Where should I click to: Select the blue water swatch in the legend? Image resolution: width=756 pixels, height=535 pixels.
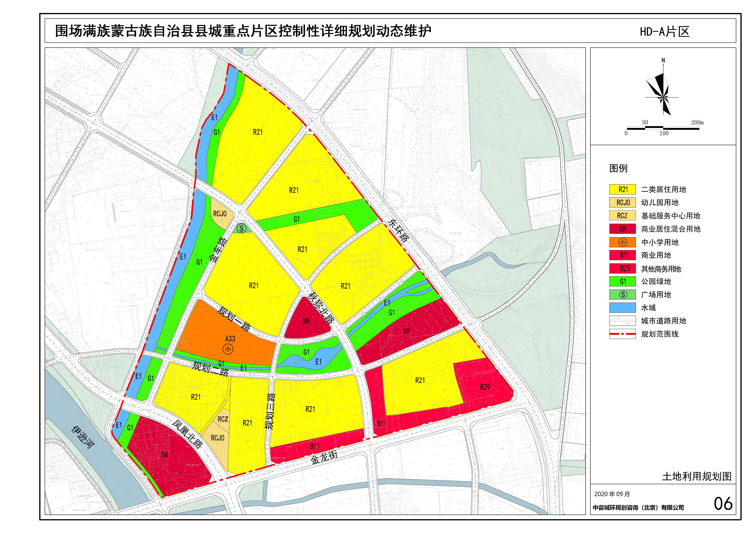tap(623, 308)
